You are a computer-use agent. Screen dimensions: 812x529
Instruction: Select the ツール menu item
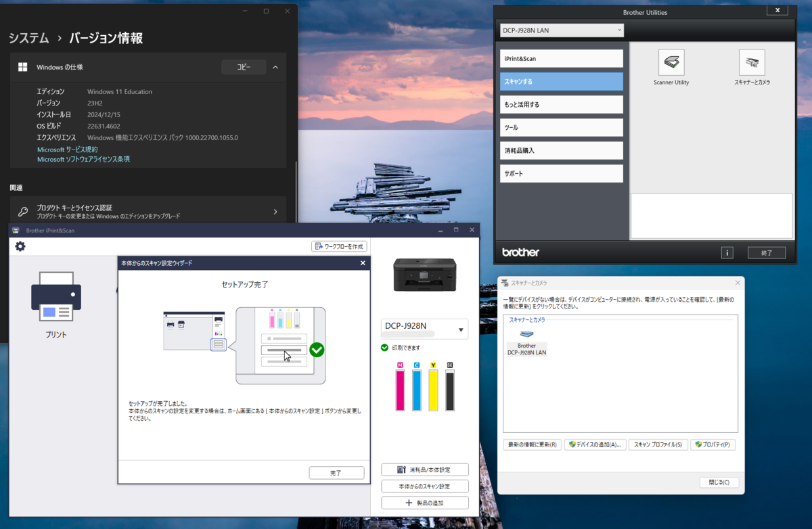click(x=561, y=127)
